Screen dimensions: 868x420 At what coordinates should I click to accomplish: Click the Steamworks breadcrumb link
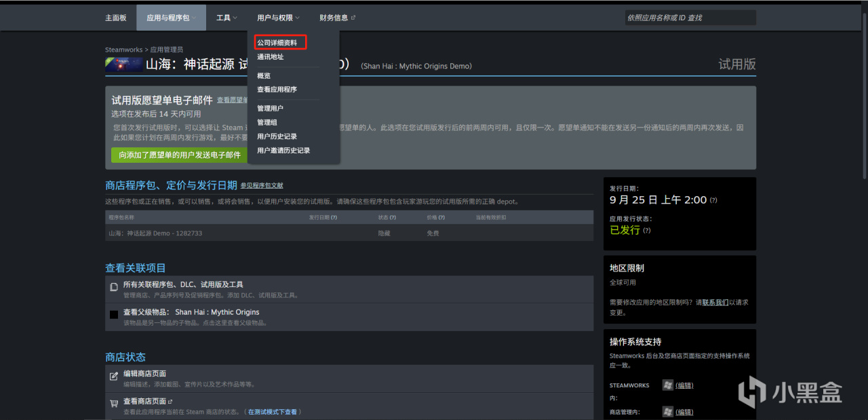click(123, 50)
